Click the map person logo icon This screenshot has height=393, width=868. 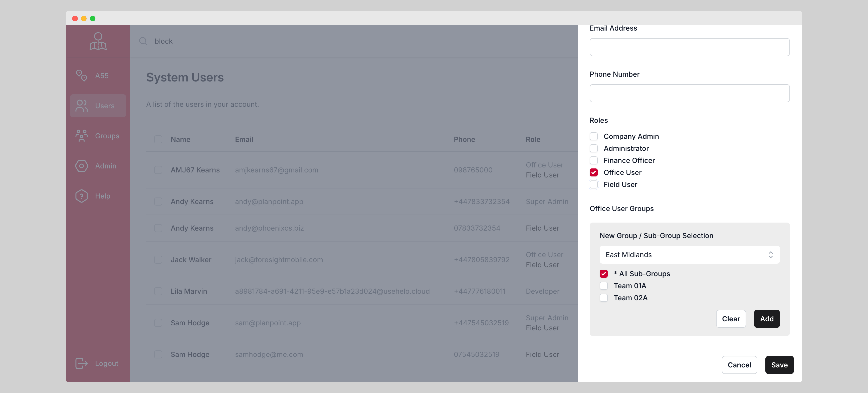click(x=98, y=41)
